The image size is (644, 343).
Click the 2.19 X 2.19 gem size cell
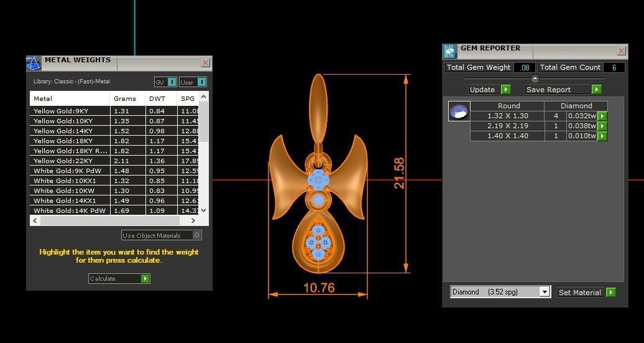508,126
